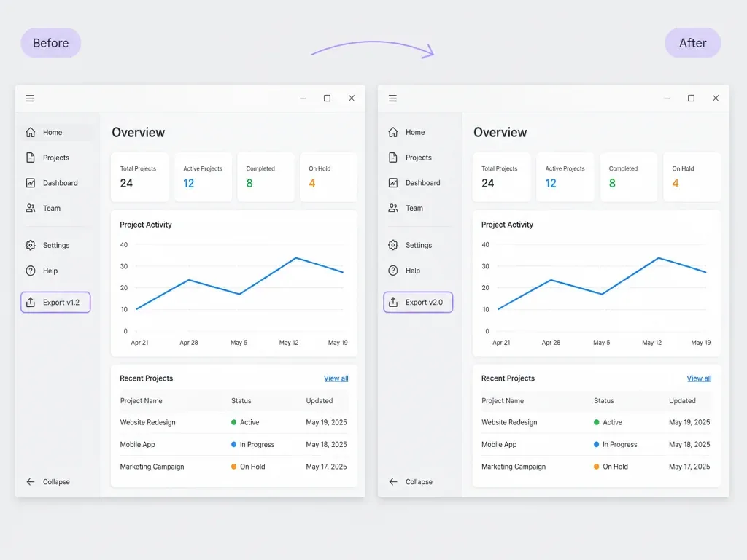Click Mobile App project name in After window

coord(499,444)
